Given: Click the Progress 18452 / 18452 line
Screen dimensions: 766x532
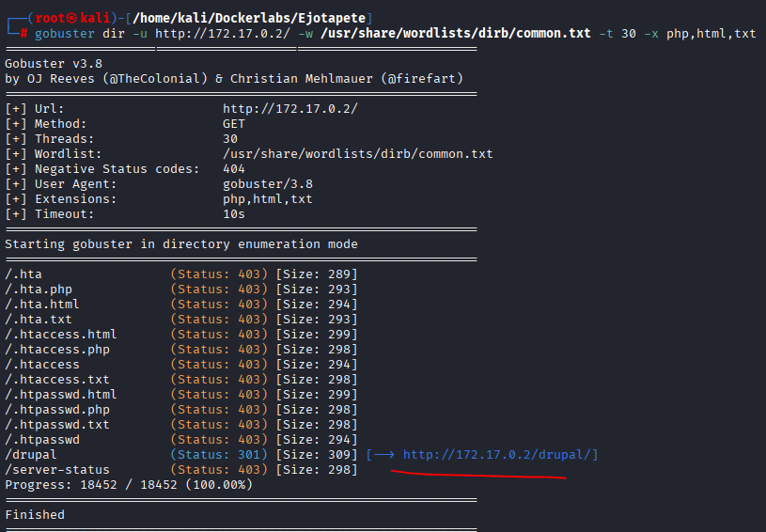Looking at the screenshot, I should tap(129, 485).
